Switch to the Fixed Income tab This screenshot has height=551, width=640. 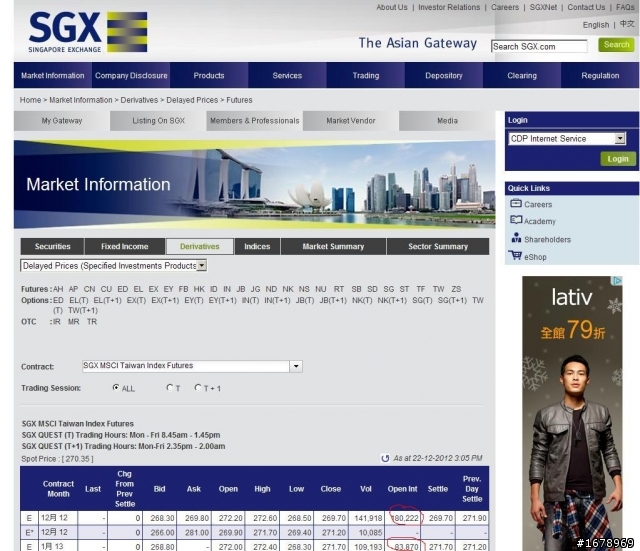pos(124,247)
